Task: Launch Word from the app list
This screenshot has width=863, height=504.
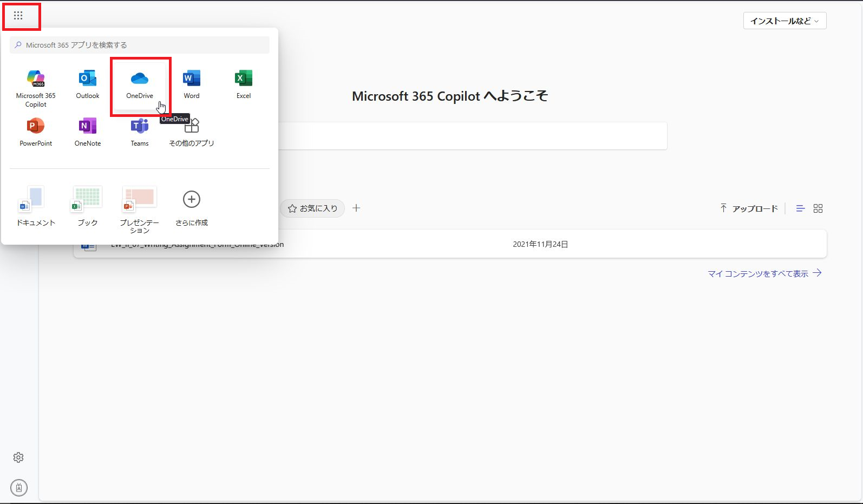Action: tap(192, 85)
